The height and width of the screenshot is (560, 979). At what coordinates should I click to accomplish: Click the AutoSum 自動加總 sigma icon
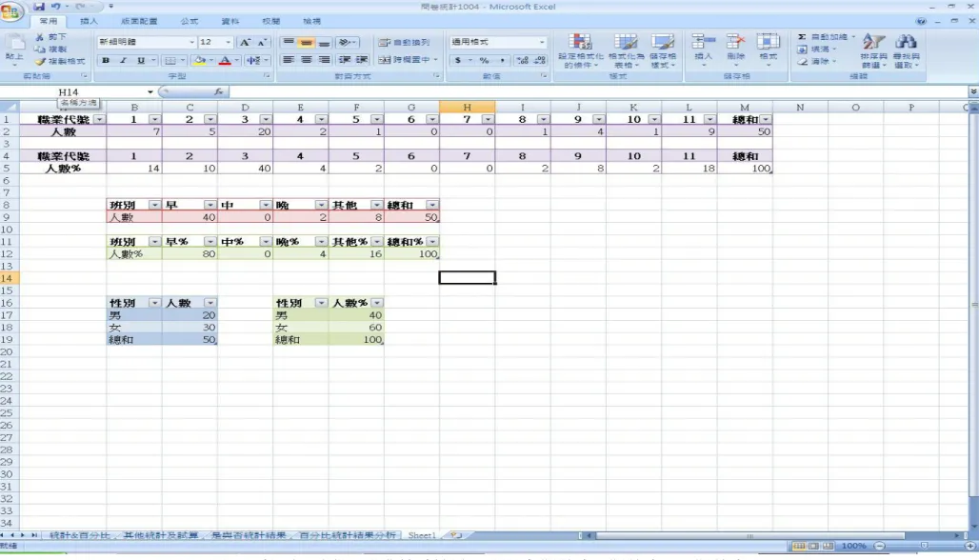(802, 37)
